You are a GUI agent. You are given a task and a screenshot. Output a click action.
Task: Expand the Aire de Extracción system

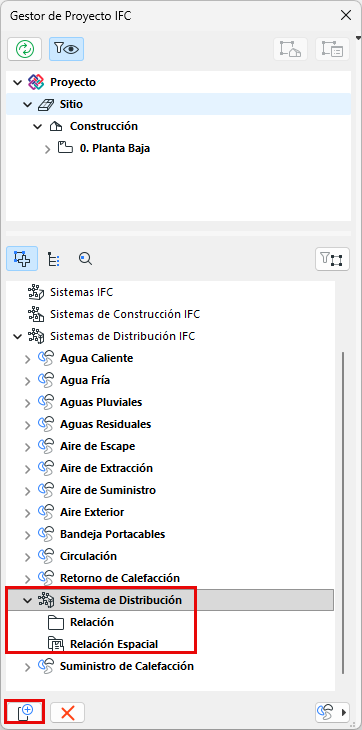(27, 469)
